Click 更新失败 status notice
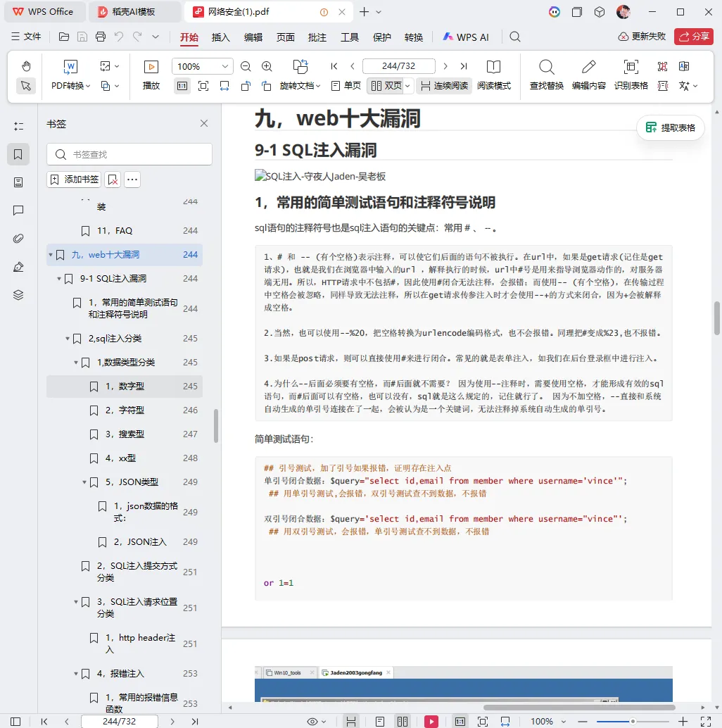The height and width of the screenshot is (728, 722). tap(642, 37)
